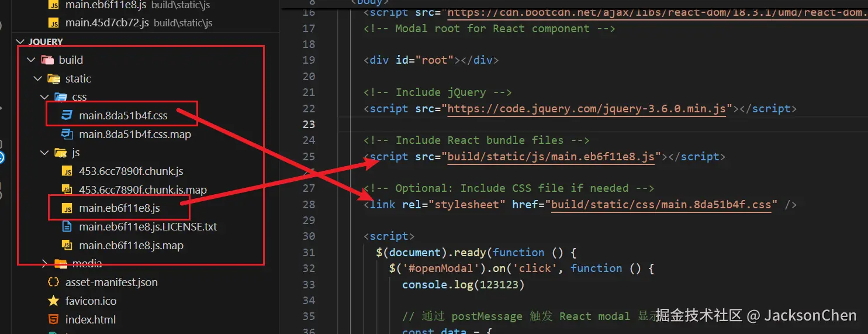868x334 pixels.
Task: Click the text file icon of main.eb6f11e8.js.LICENSE.txt
Action: pos(67,226)
